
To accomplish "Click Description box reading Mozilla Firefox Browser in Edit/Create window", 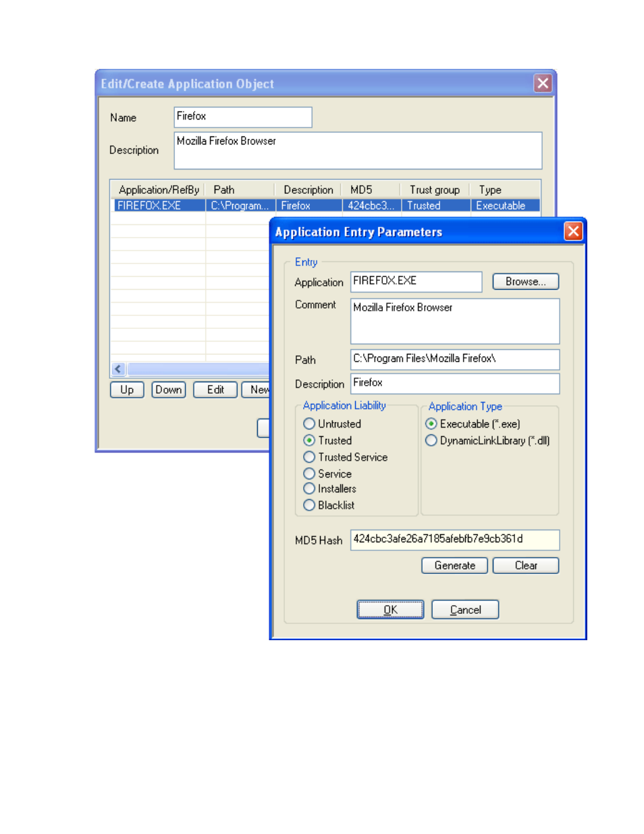I will coord(358,150).
